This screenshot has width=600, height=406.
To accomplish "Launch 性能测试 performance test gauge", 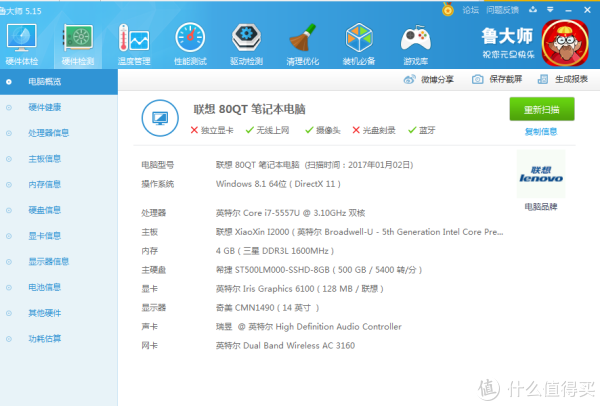I will coord(190,38).
